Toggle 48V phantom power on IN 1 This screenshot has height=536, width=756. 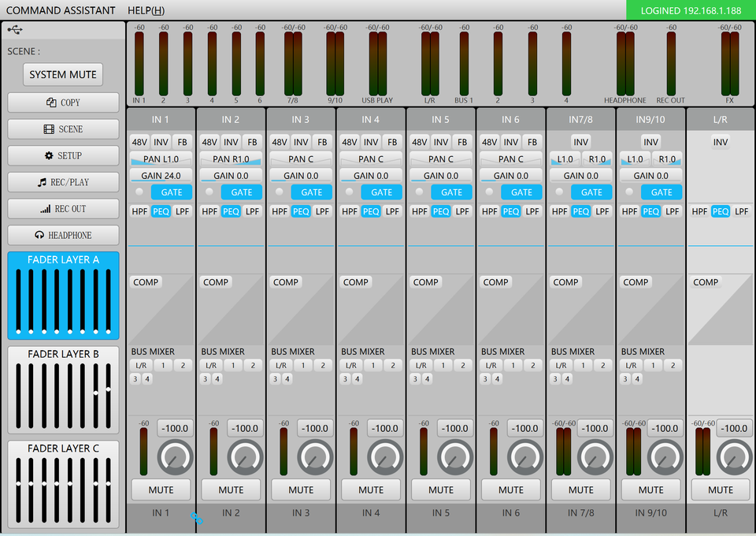point(139,142)
